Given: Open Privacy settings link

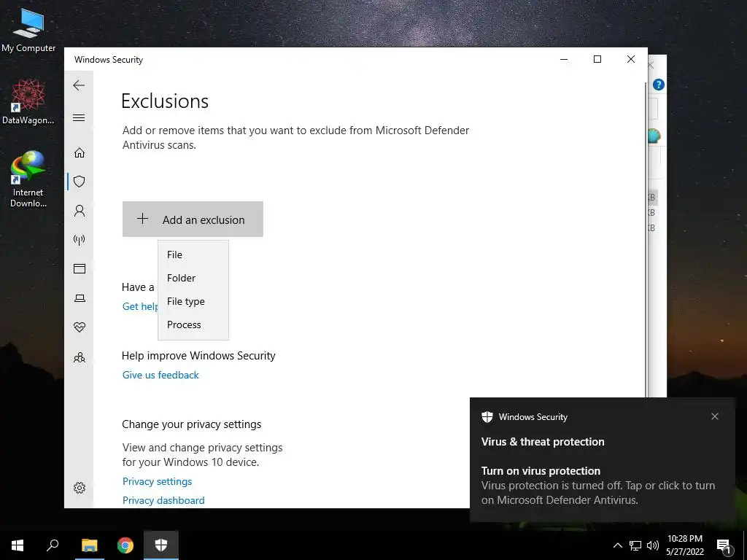Looking at the screenshot, I should coord(158,481).
